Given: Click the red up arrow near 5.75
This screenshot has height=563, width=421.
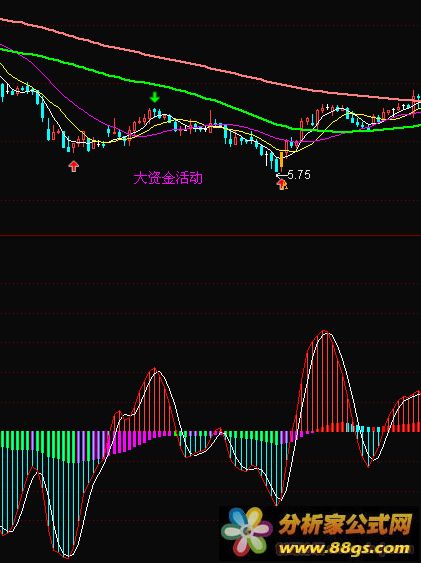Looking at the screenshot, I should point(282,185).
